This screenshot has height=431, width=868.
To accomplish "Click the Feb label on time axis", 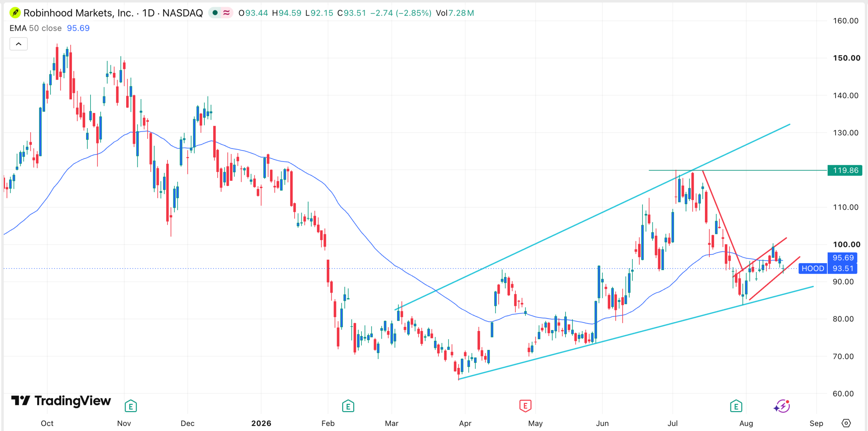I will pos(328,423).
